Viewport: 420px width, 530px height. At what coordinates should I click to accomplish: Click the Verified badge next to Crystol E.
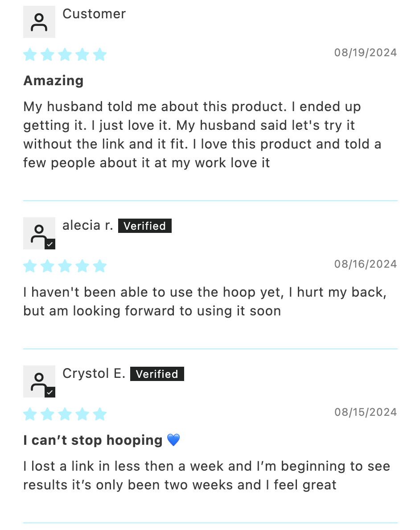tap(157, 374)
